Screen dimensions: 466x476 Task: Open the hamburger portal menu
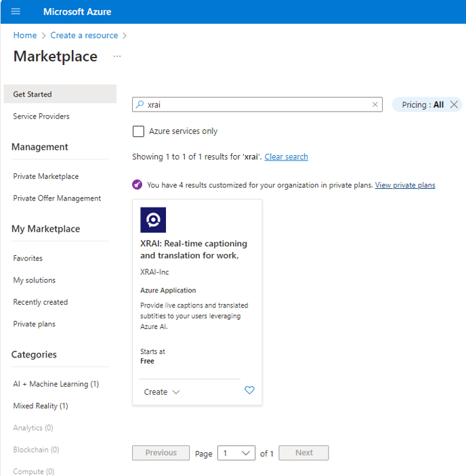click(16, 12)
